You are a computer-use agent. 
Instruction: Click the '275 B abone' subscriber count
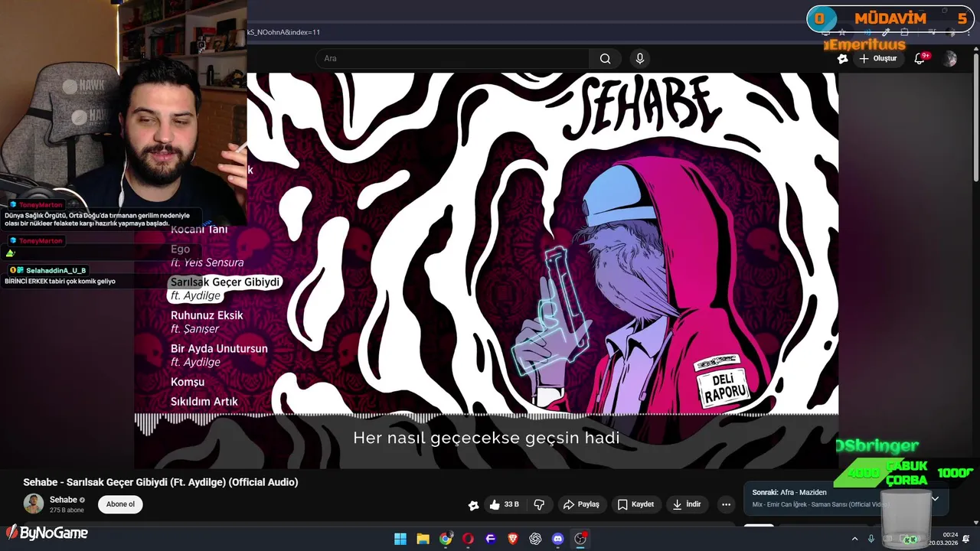(67, 510)
